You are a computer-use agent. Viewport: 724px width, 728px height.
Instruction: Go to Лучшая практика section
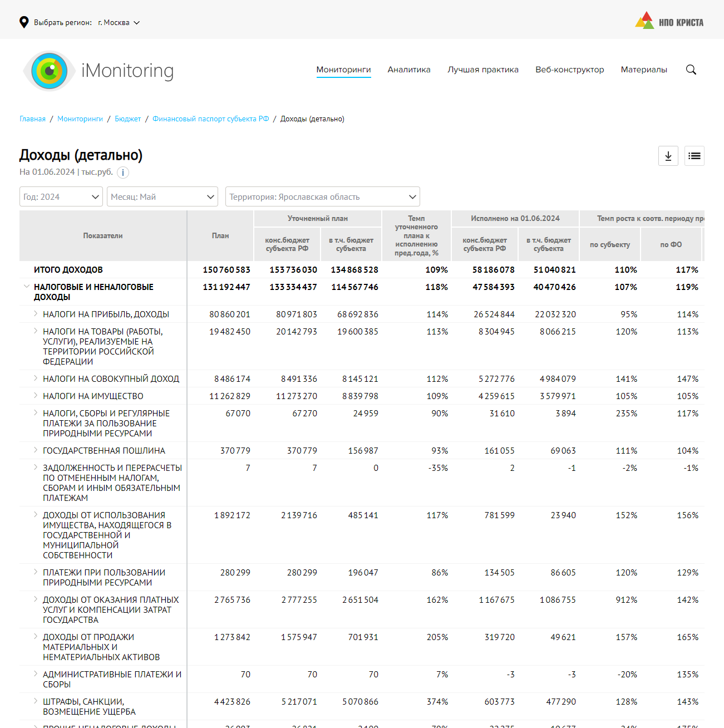tap(482, 70)
